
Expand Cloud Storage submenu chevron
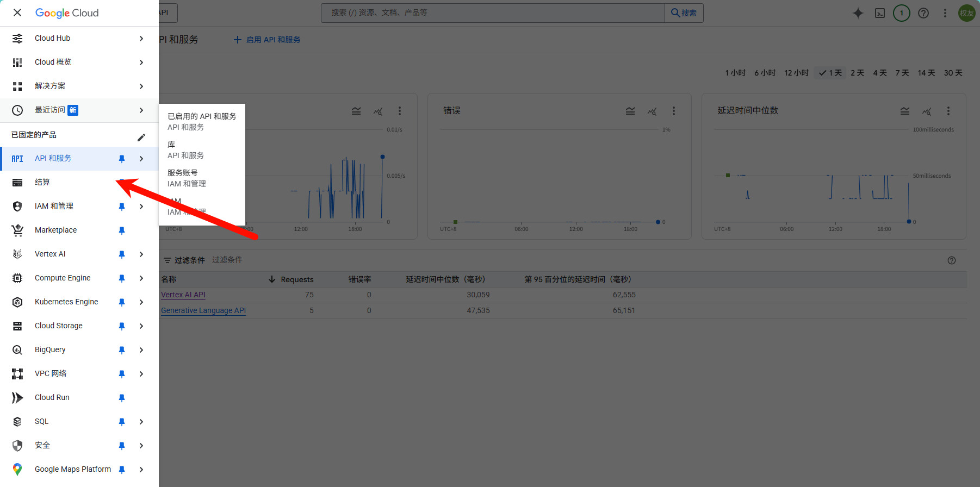tap(141, 326)
